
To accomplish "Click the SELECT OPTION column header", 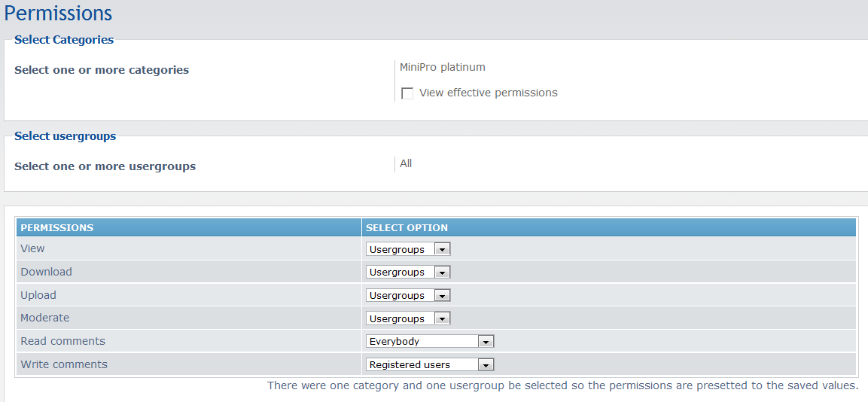I will 407,227.
